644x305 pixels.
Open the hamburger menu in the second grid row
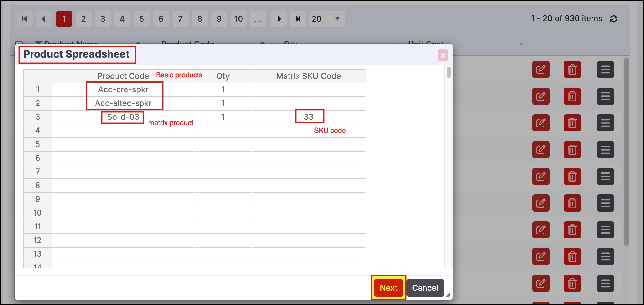605,96
